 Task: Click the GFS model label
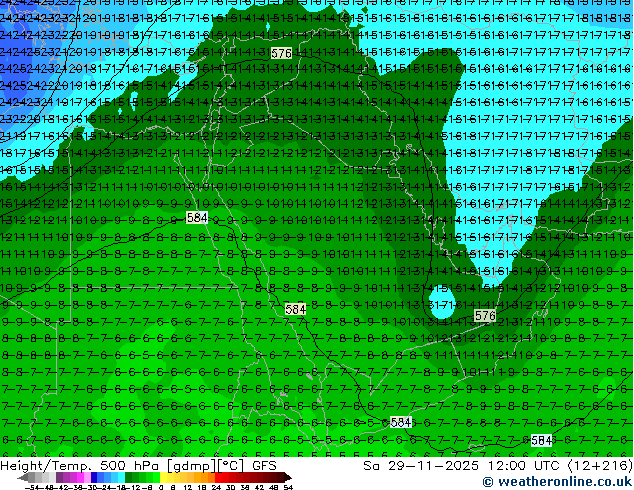click(x=264, y=465)
